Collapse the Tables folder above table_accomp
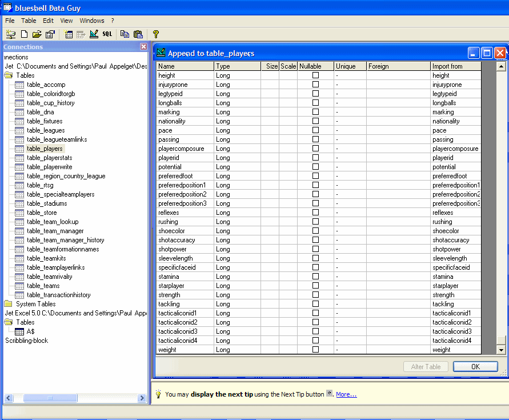509x420 pixels. tap(8, 75)
